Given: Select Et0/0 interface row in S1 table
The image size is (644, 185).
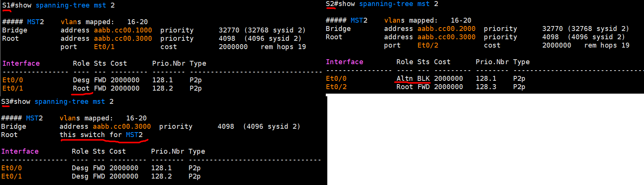Looking at the screenshot, I should point(13,80).
